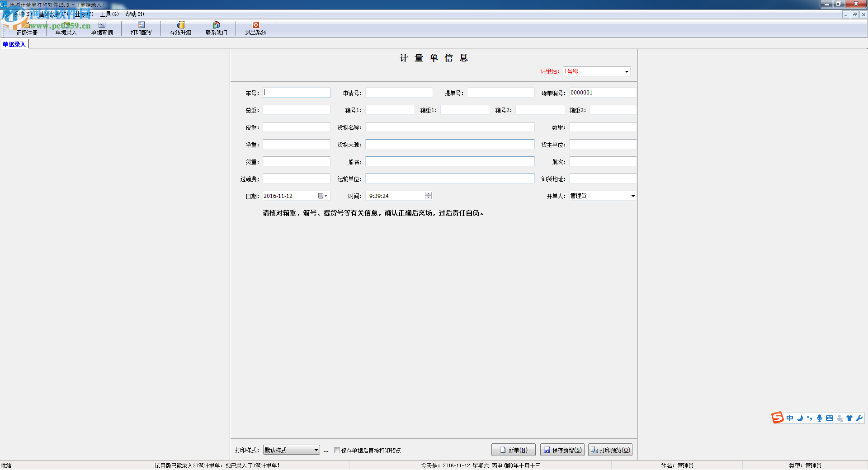Screen dimensions: 868x470
Task: Click the Sogou S logo
Action: tap(777, 418)
